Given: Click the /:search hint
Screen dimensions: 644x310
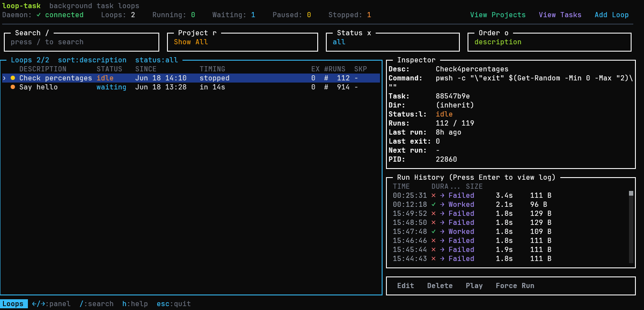Looking at the screenshot, I should [97, 304].
